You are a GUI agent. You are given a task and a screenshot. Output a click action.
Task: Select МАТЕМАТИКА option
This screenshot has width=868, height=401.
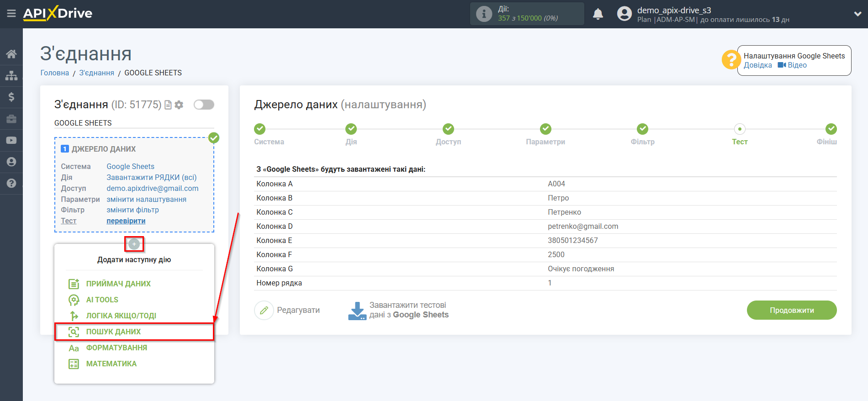click(x=111, y=364)
